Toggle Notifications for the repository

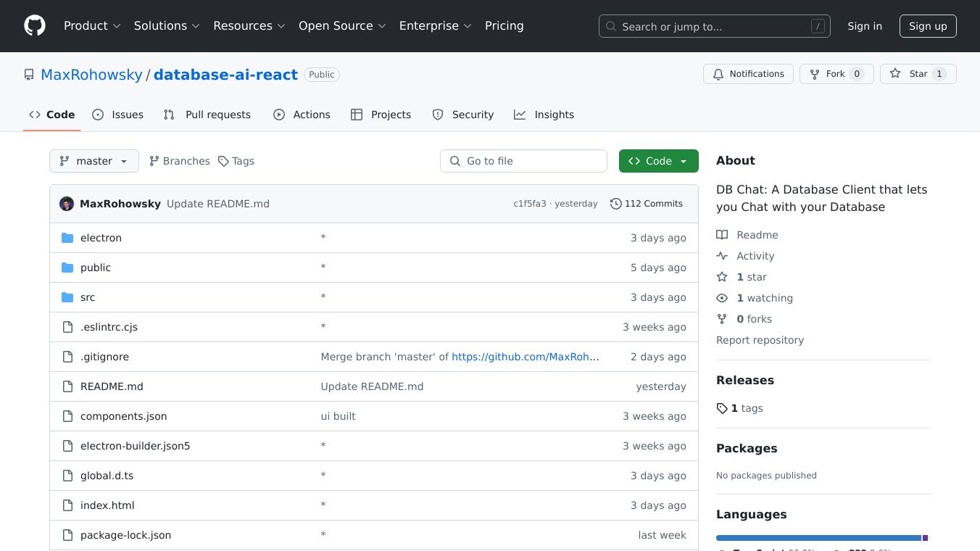(x=748, y=74)
